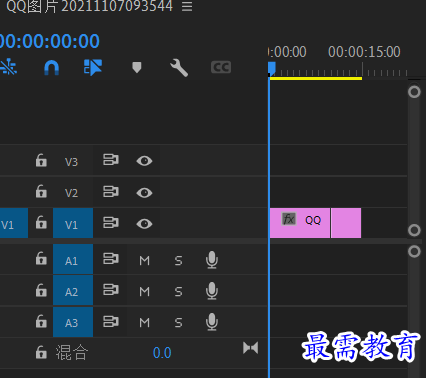The width and height of the screenshot is (426, 378).
Task: Click the Add Marker icon
Action: [137, 67]
